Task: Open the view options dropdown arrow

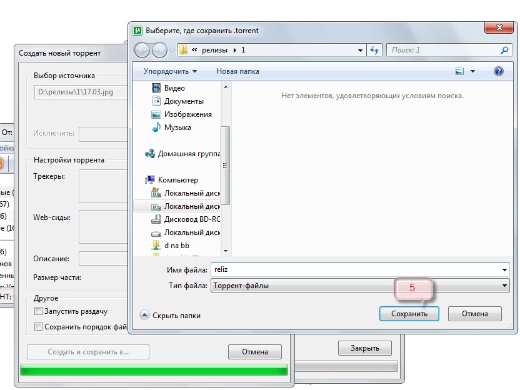Action: (x=473, y=71)
